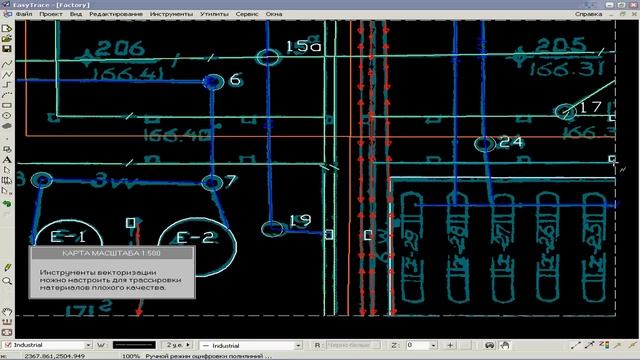This screenshot has width=640, height=360.
Task: Toggle the Industrial layer checkbox
Action: [8, 345]
